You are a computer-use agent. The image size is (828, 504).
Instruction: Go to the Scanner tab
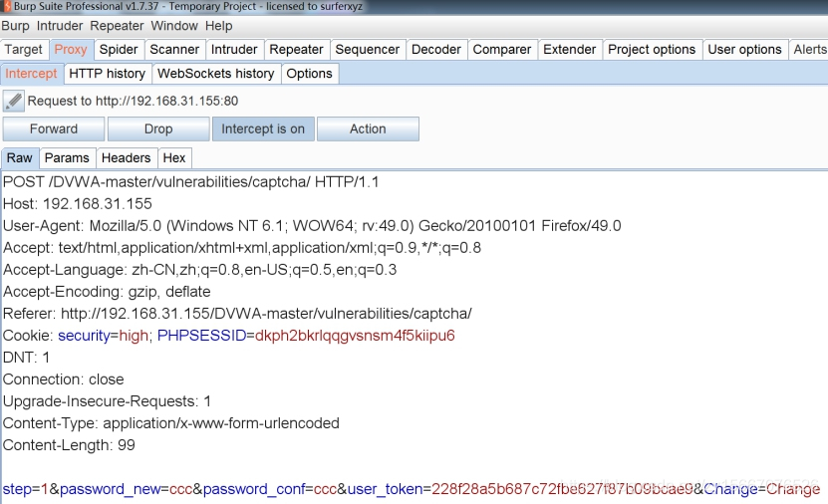click(174, 50)
